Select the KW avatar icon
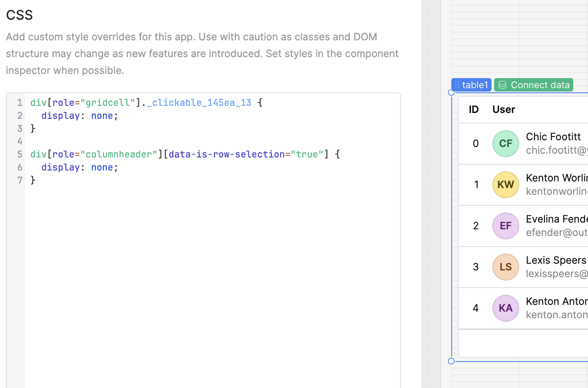Screen dimensions: 588x388 [x=505, y=185]
